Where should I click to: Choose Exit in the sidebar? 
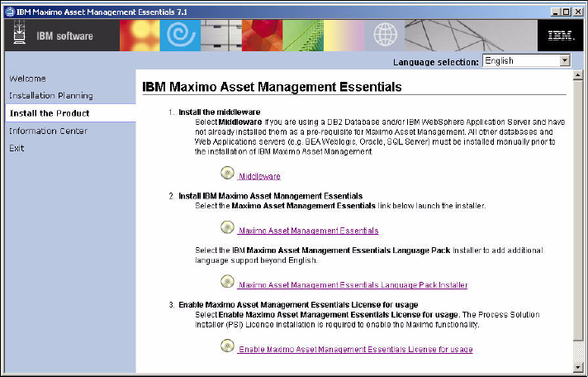17,148
